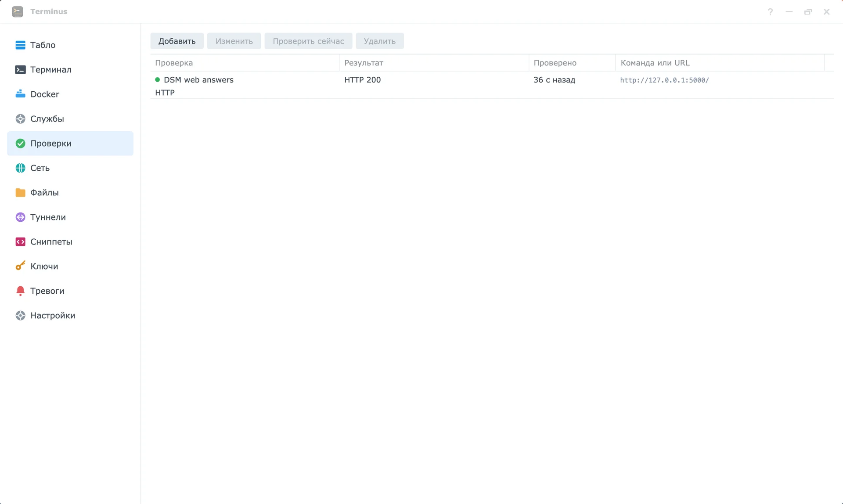
Task: Click the HTTP type label under DSM
Action: click(165, 93)
